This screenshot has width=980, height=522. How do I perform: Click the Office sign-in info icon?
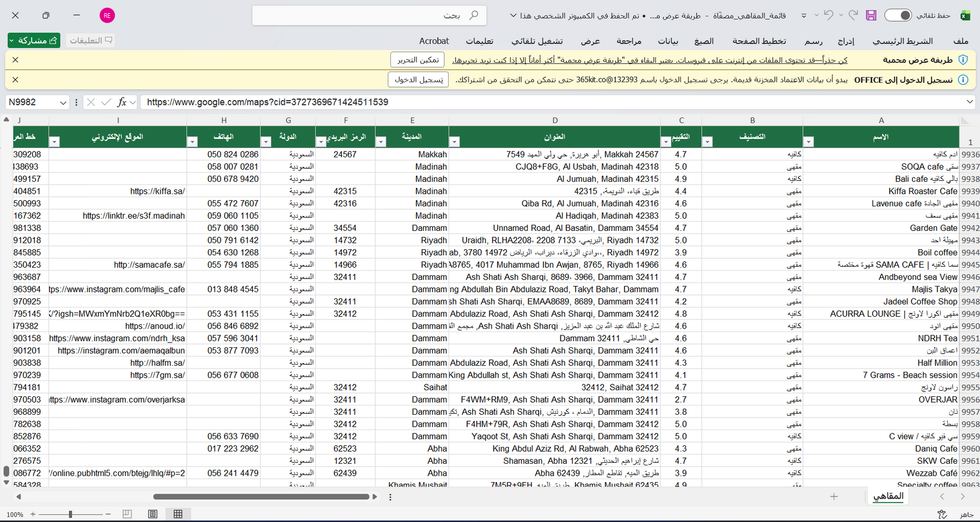tap(963, 79)
